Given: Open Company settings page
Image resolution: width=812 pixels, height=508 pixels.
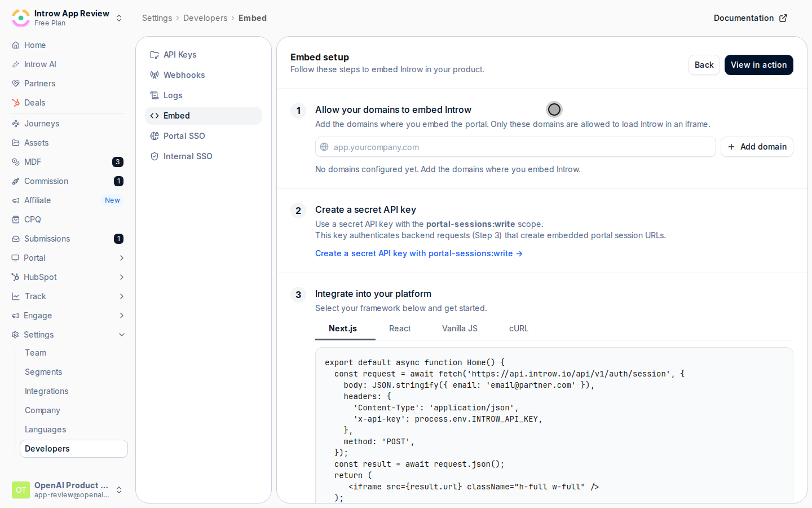Looking at the screenshot, I should click(42, 410).
